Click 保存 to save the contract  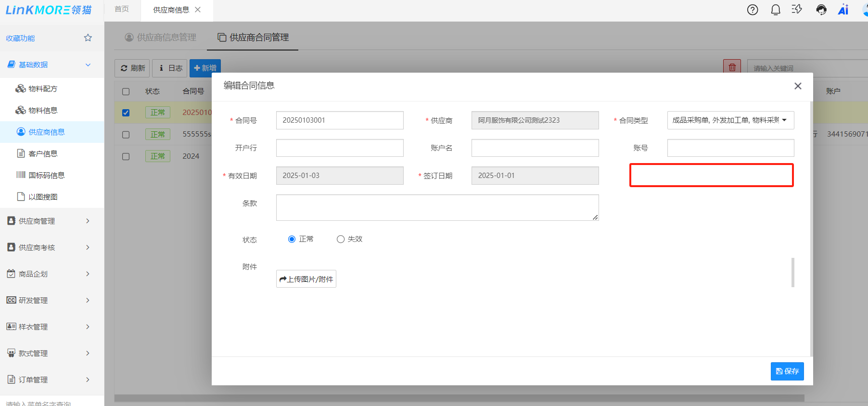(x=787, y=371)
